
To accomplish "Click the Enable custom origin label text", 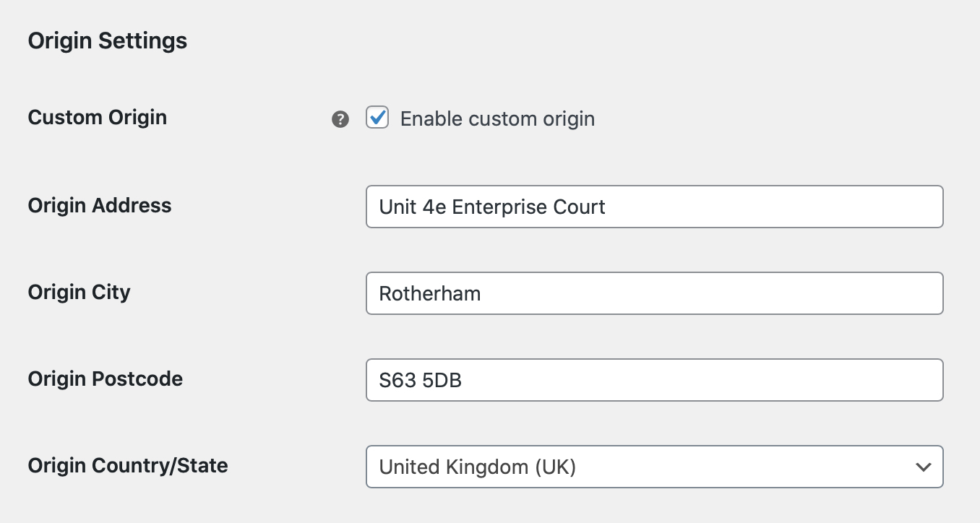I will [x=497, y=118].
